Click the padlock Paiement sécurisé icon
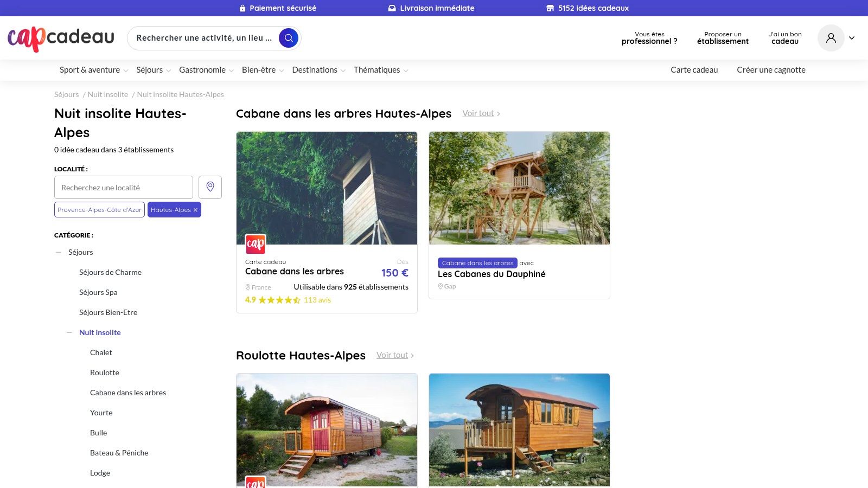Image resolution: width=868 pixels, height=488 pixels. point(242,8)
